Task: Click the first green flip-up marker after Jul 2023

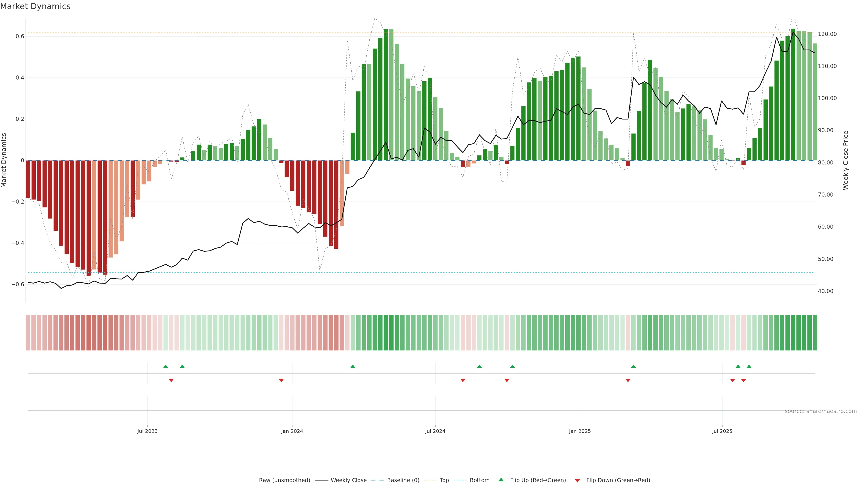Action: point(165,366)
